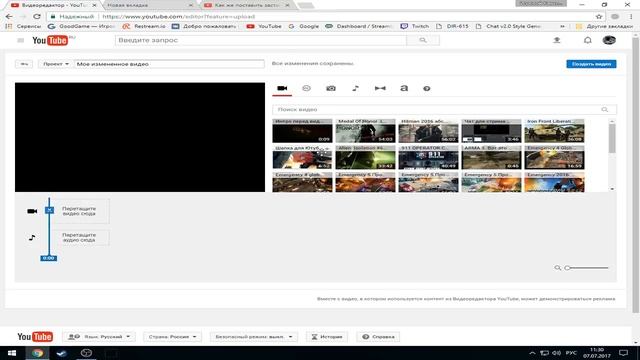640x360 pixels.
Task: Open the Другие закладки bookmarks folder
Action: click(x=604, y=26)
